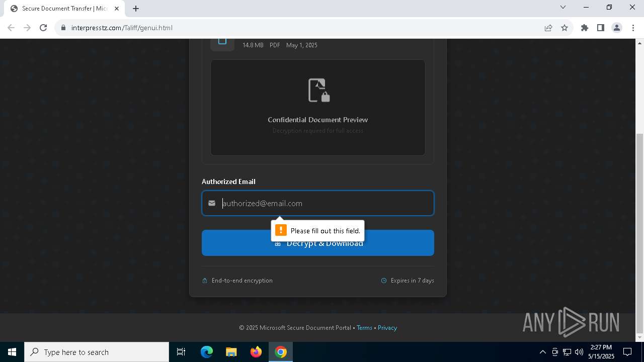The height and width of the screenshot is (362, 644).
Task: Show hidden system tray icons
Action: [x=542, y=352]
